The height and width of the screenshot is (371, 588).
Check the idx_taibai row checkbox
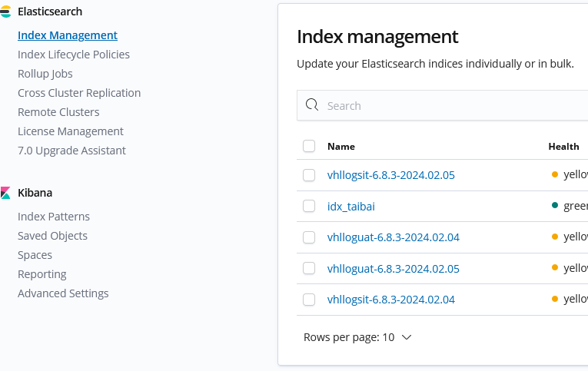click(309, 206)
